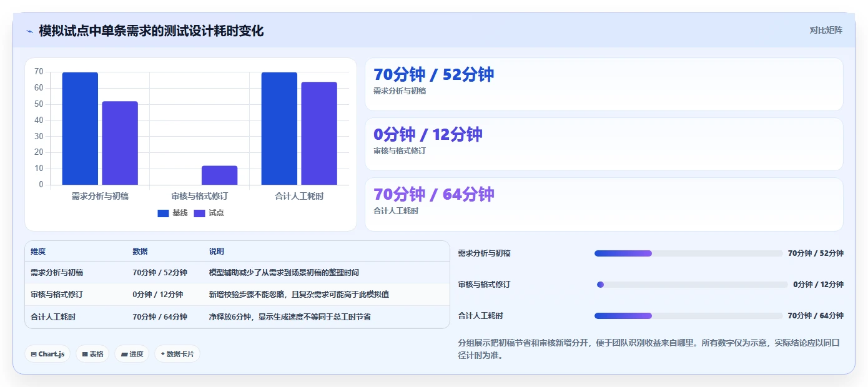Click the progress row label 审核与格式修订
The height and width of the screenshot is (387, 868).
[x=484, y=285]
